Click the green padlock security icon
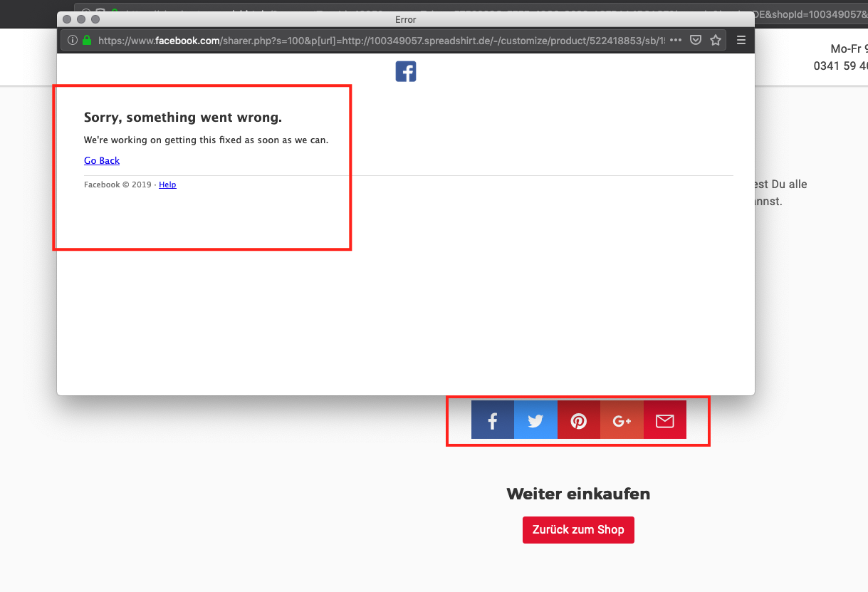This screenshot has height=592, width=868. click(x=87, y=41)
